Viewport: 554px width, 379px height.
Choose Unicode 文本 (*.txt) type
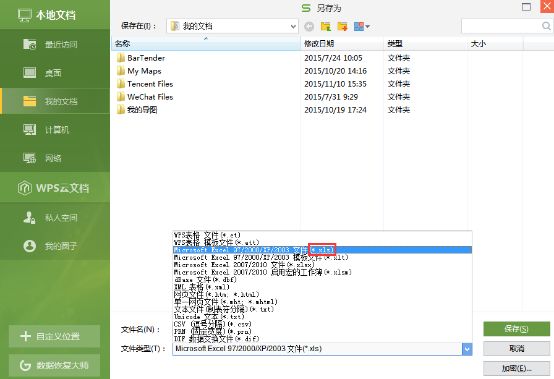[322, 316]
